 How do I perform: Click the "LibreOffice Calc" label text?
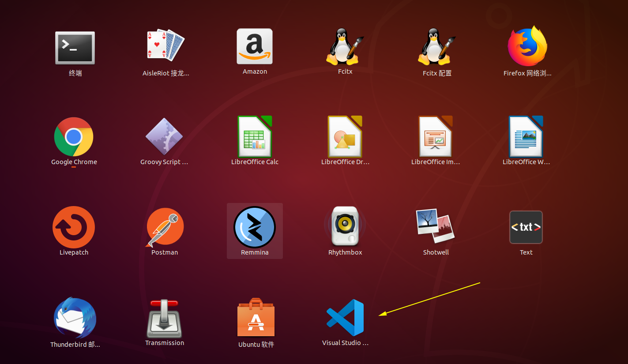[x=255, y=162]
